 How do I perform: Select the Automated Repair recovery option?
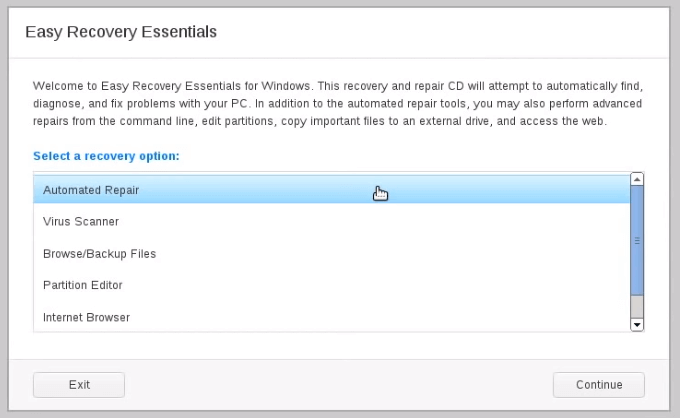click(91, 190)
